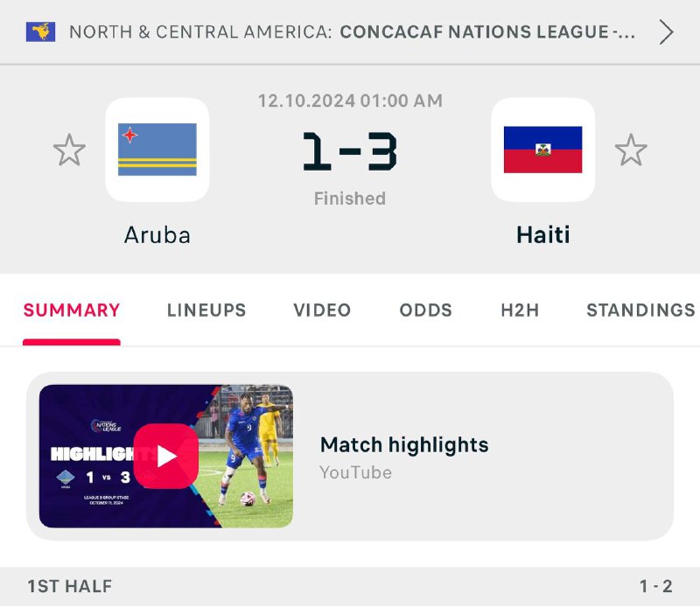The height and width of the screenshot is (607, 700).
Task: Play the match highlights video
Action: (166, 456)
